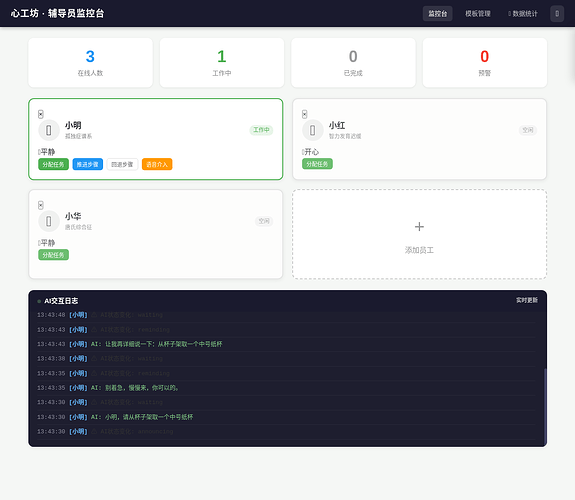Open the 监控台 tab
This screenshot has width=575, height=500.
[x=437, y=14]
